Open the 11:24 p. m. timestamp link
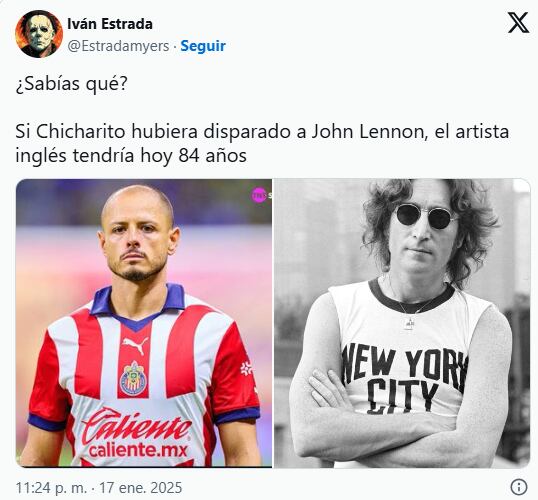The height and width of the screenshot is (500, 538). coord(51,488)
